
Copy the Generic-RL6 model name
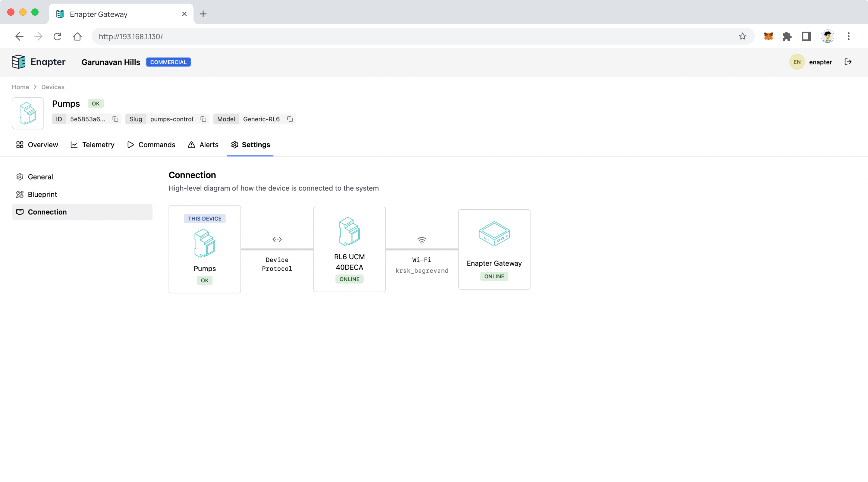click(290, 119)
